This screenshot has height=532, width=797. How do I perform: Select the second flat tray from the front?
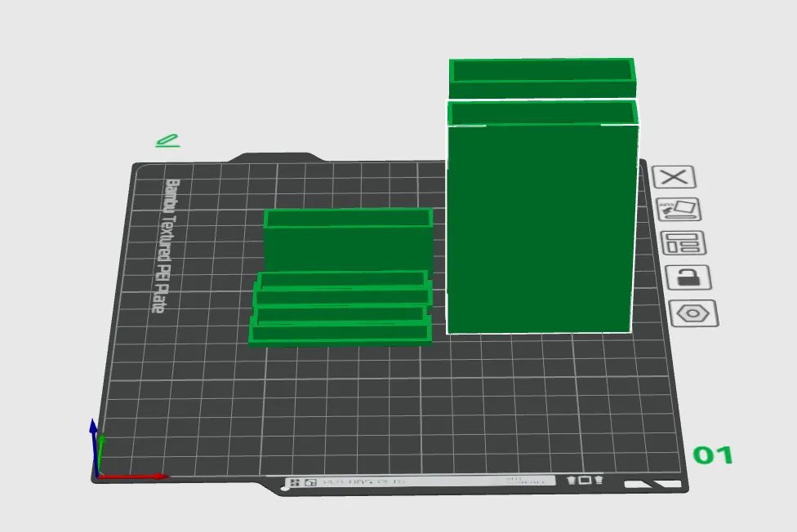[x=341, y=315]
